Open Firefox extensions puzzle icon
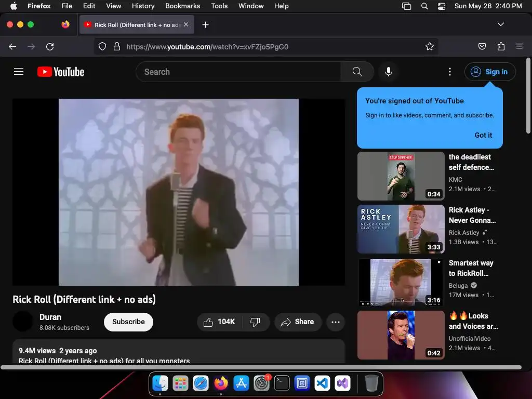The image size is (532, 399). [x=501, y=46]
